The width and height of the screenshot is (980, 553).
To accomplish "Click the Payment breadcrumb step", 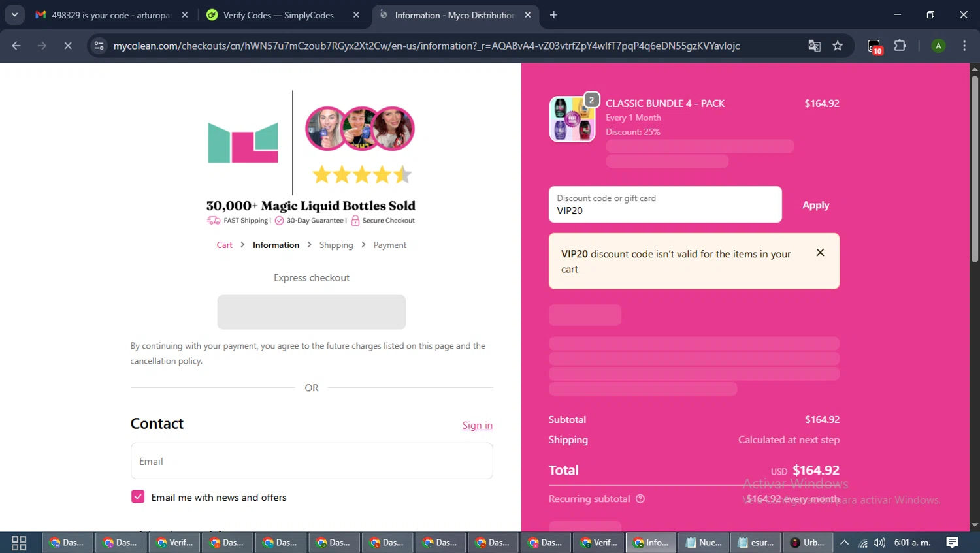I will click(x=390, y=245).
